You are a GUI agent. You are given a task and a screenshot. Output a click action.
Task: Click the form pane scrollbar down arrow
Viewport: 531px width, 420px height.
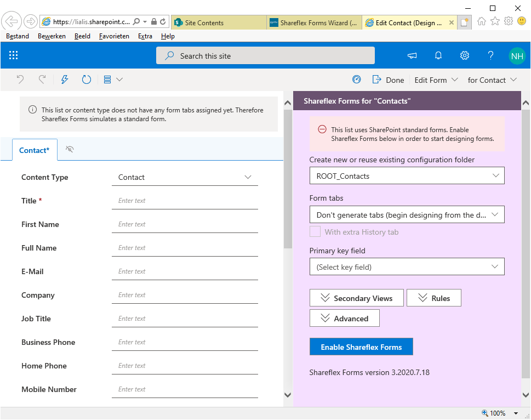coord(288,395)
